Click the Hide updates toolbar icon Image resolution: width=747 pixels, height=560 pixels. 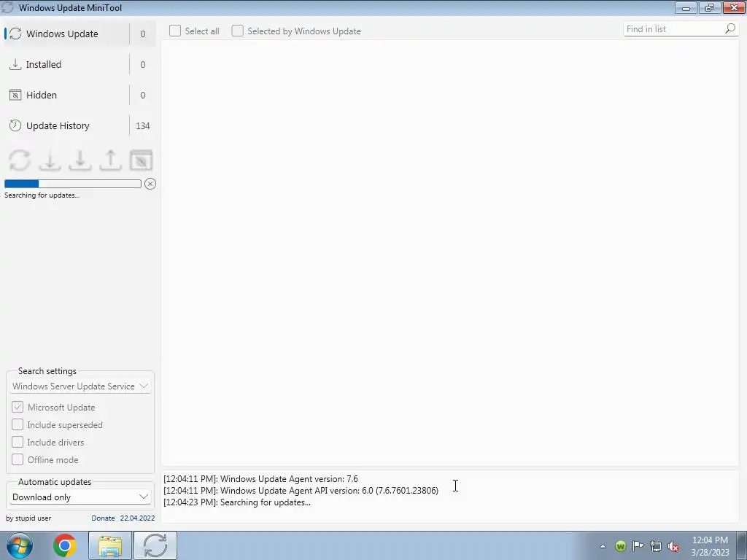tap(141, 160)
